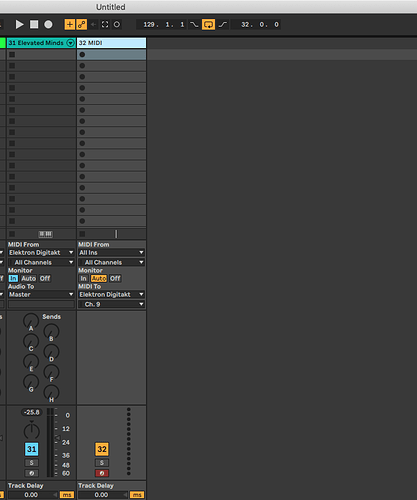Click last clip slot record circle on 32 MIDI

tap(82, 221)
